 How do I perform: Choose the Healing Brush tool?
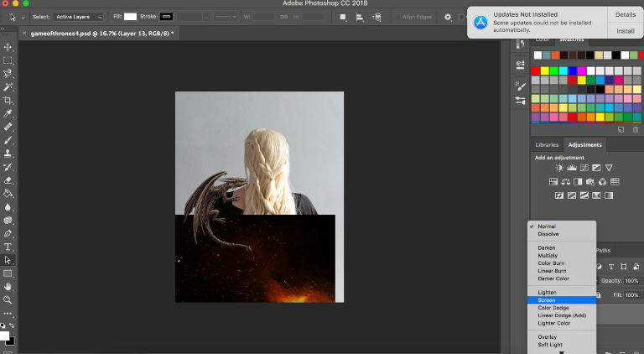click(x=8, y=127)
